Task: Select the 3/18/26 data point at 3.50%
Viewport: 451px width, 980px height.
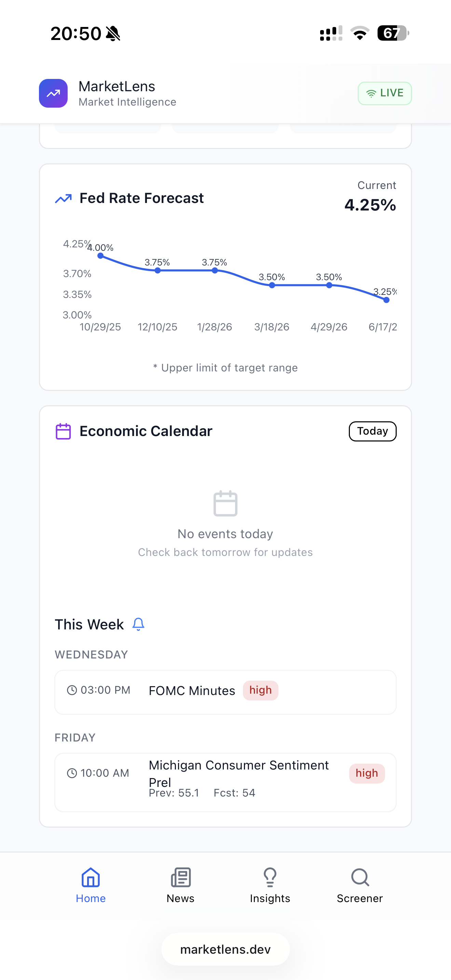Action: click(272, 285)
